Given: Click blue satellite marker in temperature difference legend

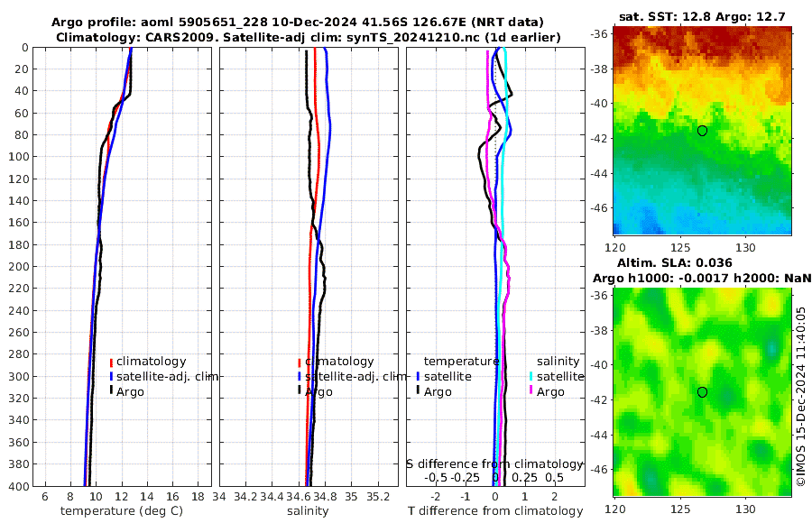Looking at the screenshot, I should 418,376.
